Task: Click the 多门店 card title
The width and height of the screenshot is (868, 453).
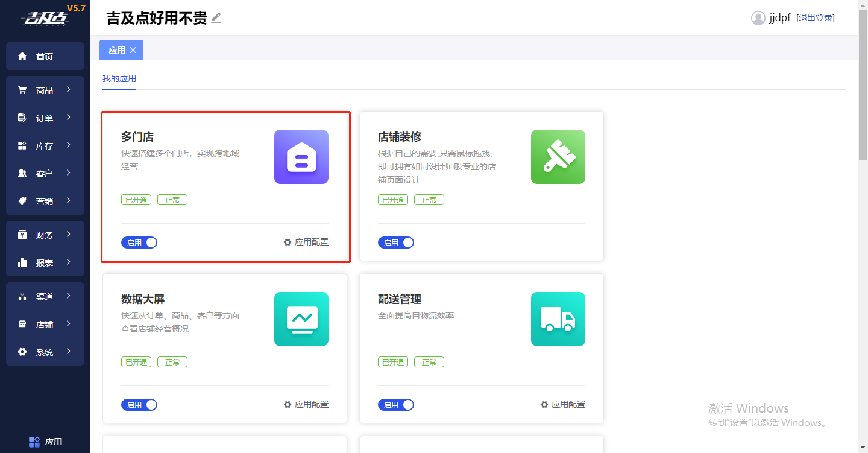Action: pos(137,137)
